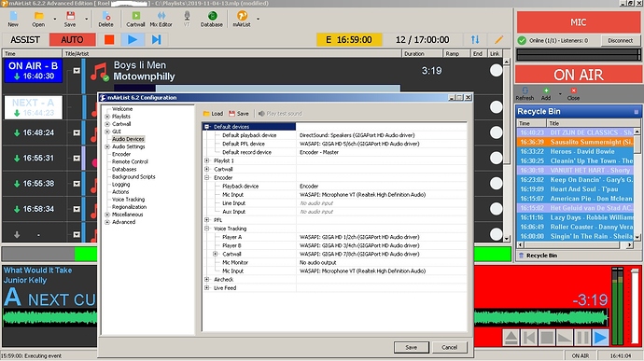Viewport: 644px width, 361px height.
Task: Click the player square Stop button
Action: pos(547,338)
